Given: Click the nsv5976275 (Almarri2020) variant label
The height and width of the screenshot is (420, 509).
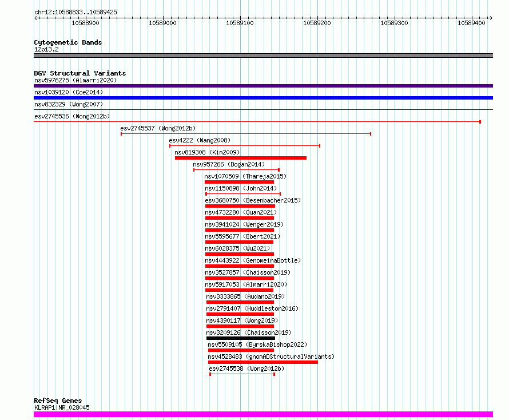Looking at the screenshot, I should pyautogui.click(x=75, y=80).
